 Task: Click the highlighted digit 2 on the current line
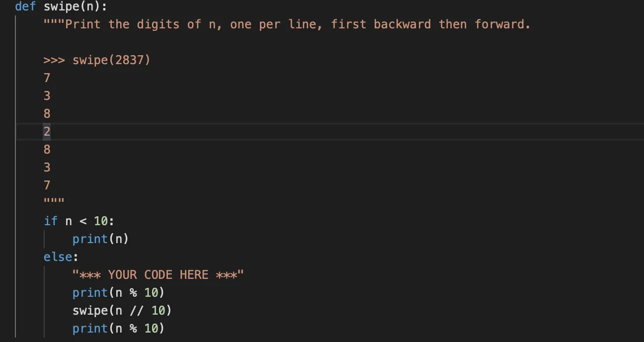pos(47,132)
